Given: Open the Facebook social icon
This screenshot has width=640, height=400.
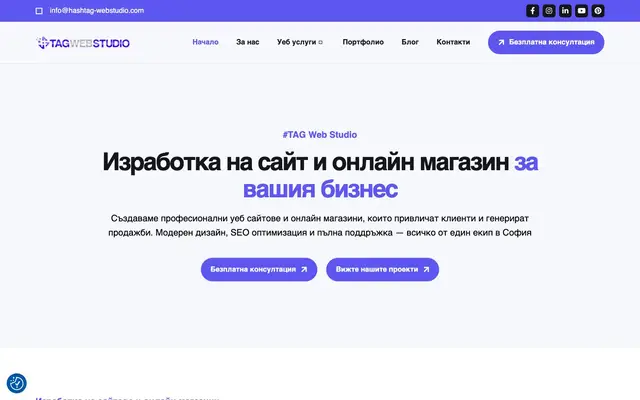Looking at the screenshot, I should click(532, 11).
